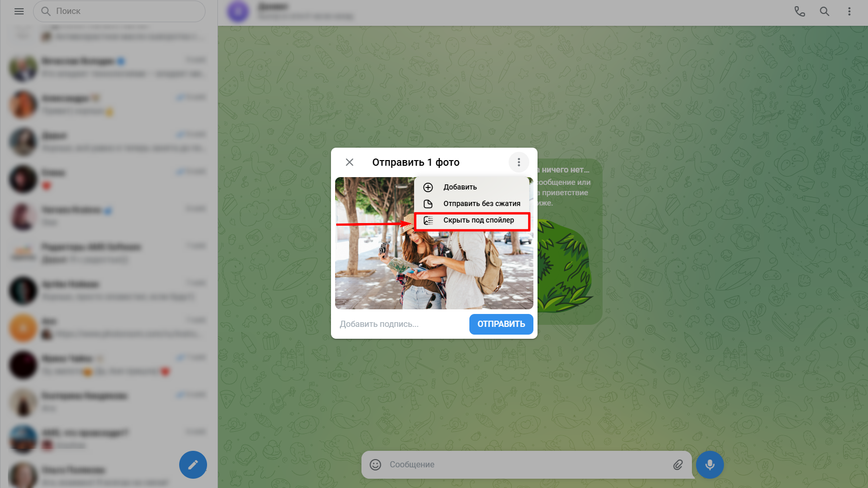This screenshot has width=868, height=488.
Task: Select "Добавить" menu item
Action: (460, 187)
